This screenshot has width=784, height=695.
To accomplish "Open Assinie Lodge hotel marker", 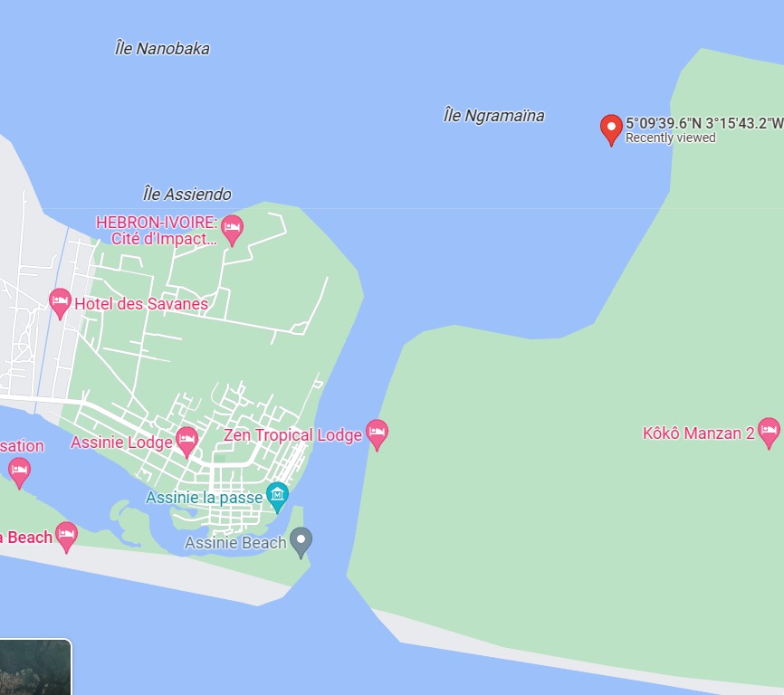I will 187,442.
